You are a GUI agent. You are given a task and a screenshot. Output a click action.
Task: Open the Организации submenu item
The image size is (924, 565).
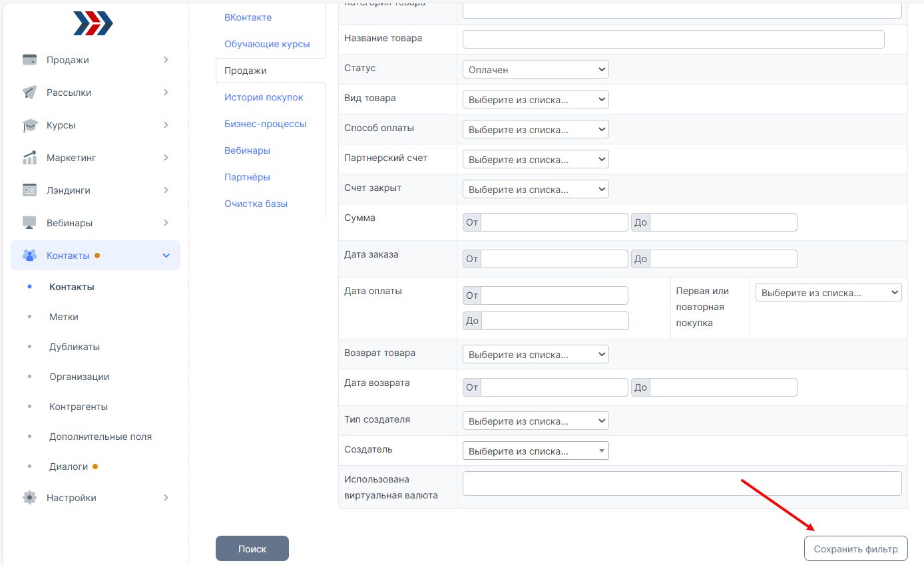coord(79,377)
